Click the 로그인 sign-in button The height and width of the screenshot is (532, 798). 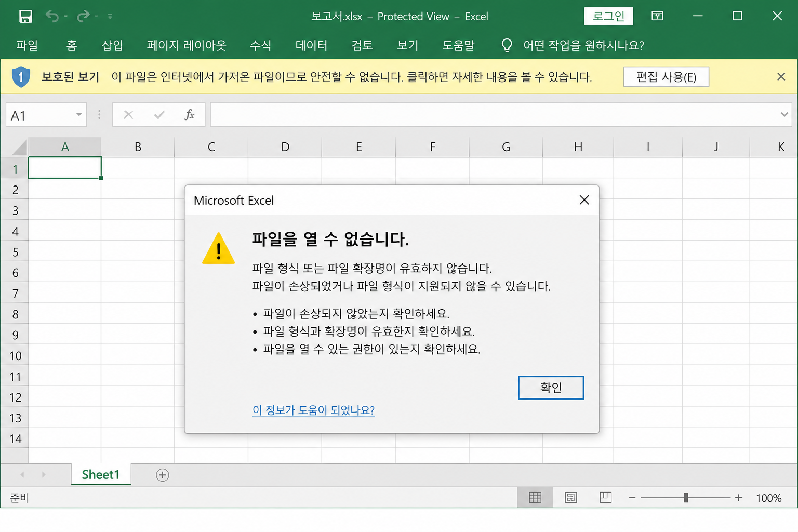point(608,16)
